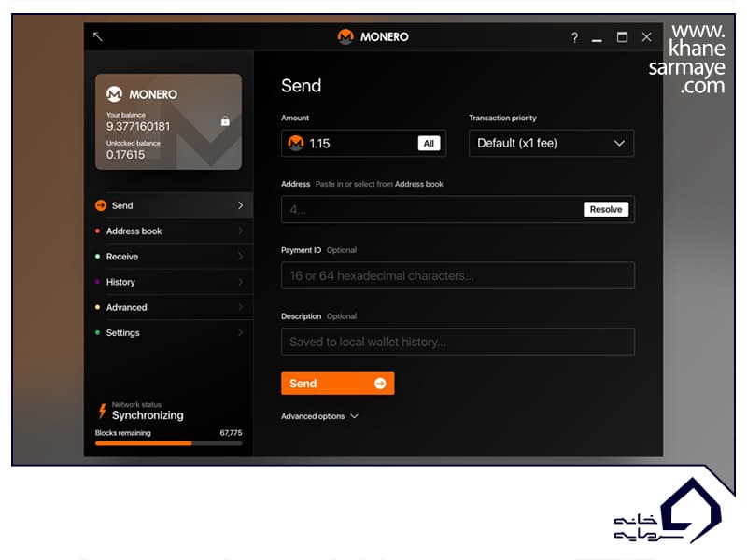The image size is (747, 560).
Task: Click the chevron on the Address book row
Action: pyautogui.click(x=241, y=231)
